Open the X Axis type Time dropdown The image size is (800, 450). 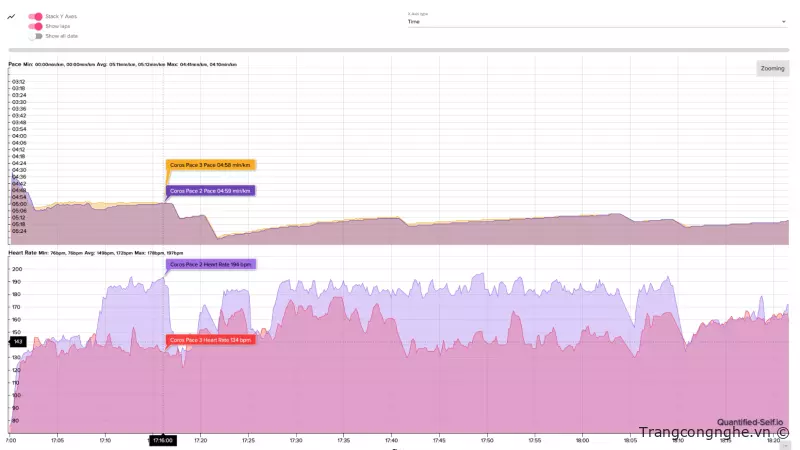click(595, 21)
